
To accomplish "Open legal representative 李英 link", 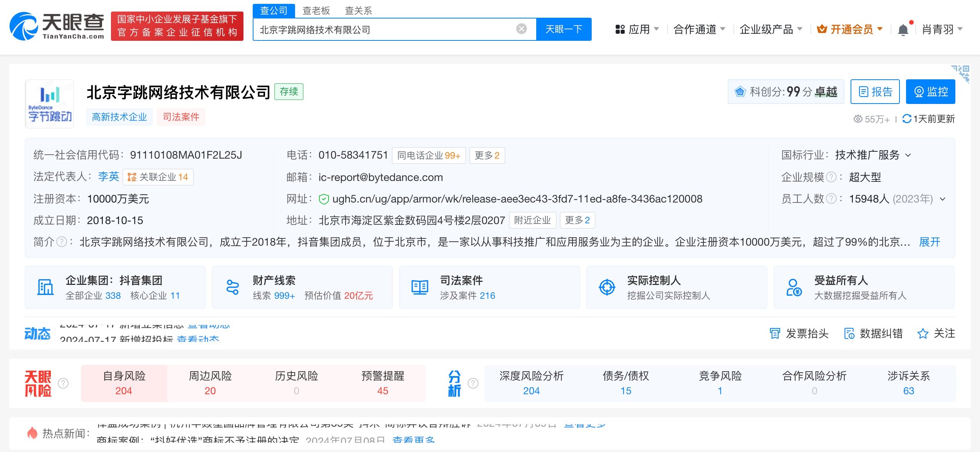I will point(108,177).
